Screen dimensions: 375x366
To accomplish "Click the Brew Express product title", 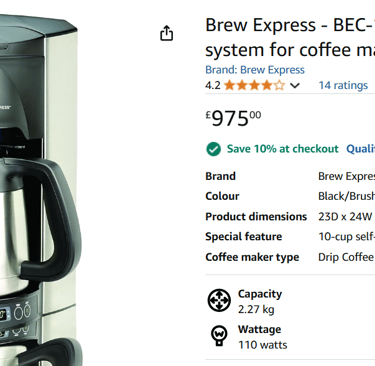I will [290, 37].
